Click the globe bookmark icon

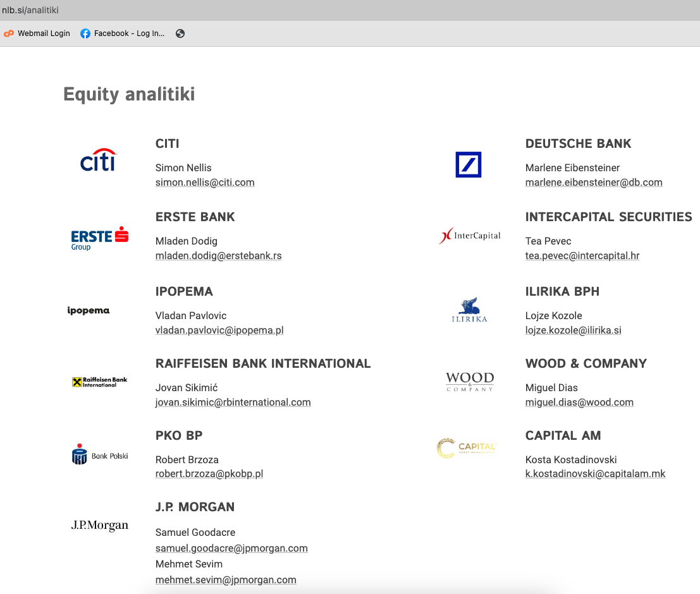[x=180, y=33]
